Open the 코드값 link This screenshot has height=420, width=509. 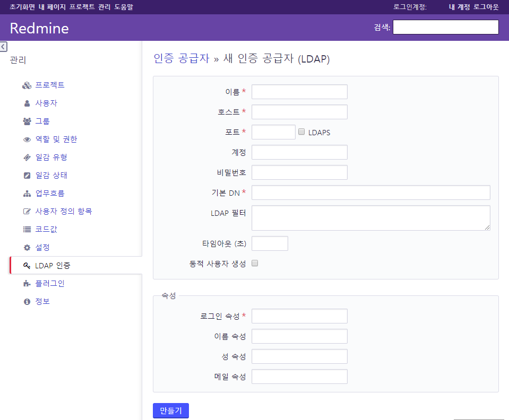46,229
